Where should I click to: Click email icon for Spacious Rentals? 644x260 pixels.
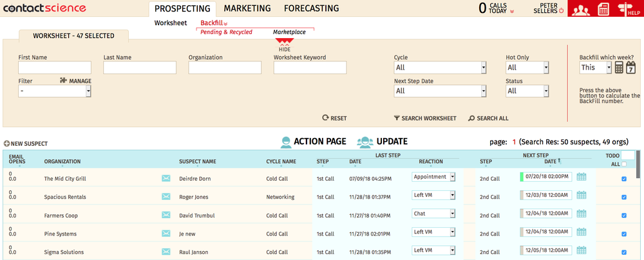coord(166,197)
